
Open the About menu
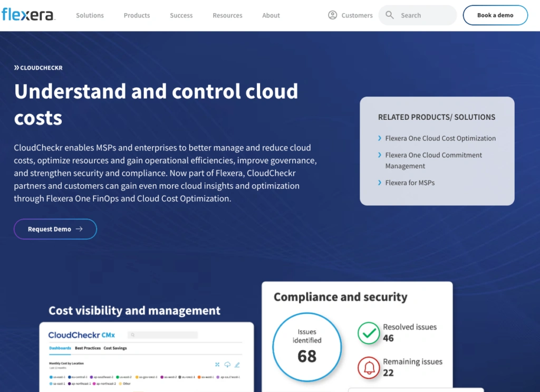pos(271,15)
